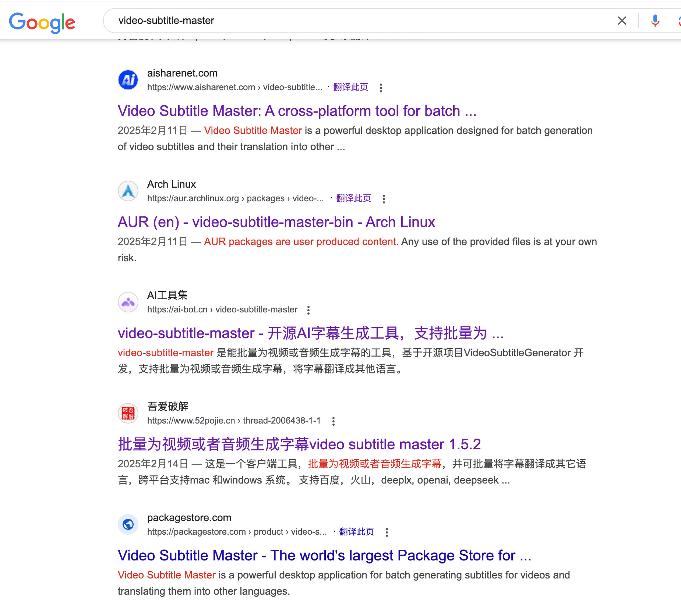
Task: Click the AI工具集 site favicon
Action: (128, 302)
